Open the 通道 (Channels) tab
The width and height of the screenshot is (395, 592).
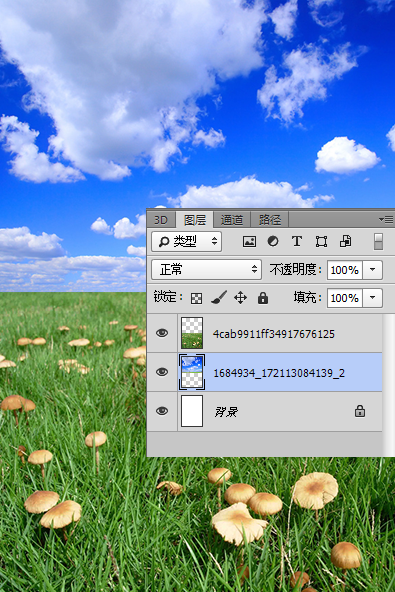232,220
